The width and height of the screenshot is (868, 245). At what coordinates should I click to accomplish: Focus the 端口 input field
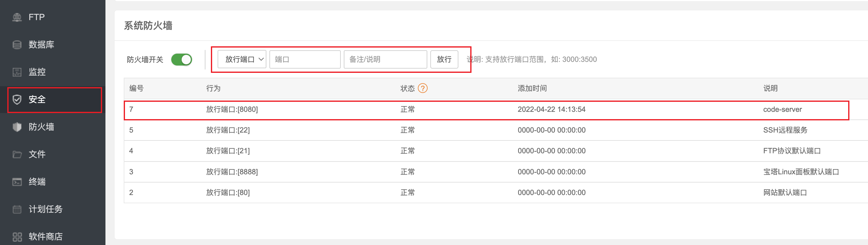305,59
